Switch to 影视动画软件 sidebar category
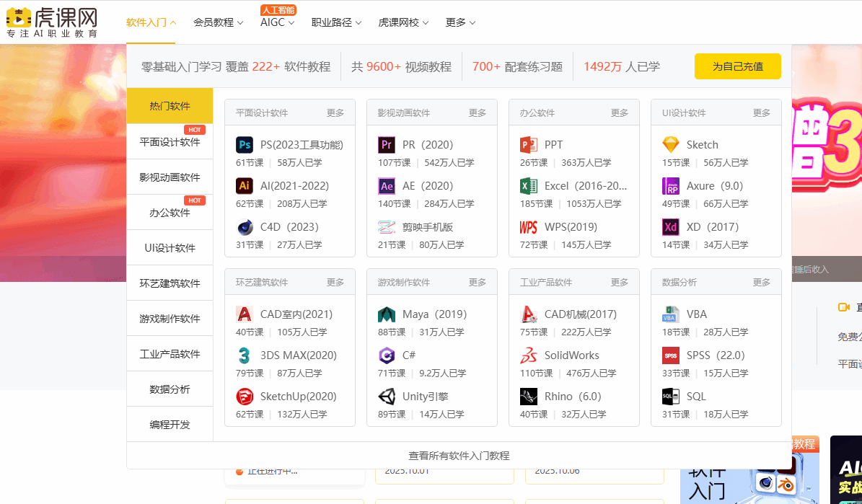This screenshot has height=504, width=862. (x=170, y=177)
